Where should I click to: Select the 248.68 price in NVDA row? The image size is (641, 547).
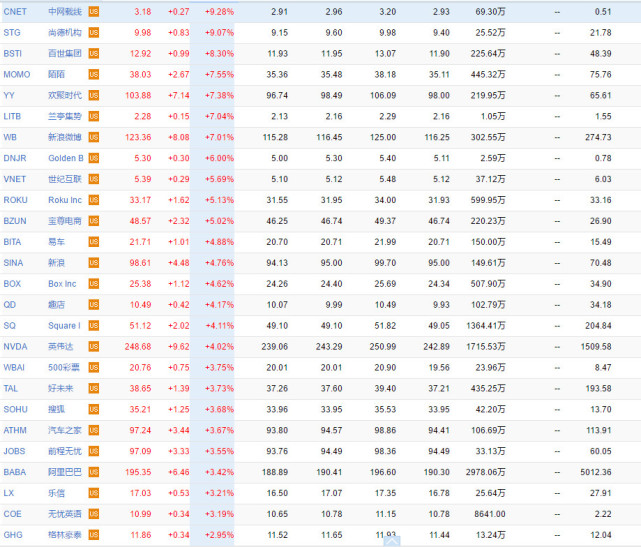[x=138, y=347]
